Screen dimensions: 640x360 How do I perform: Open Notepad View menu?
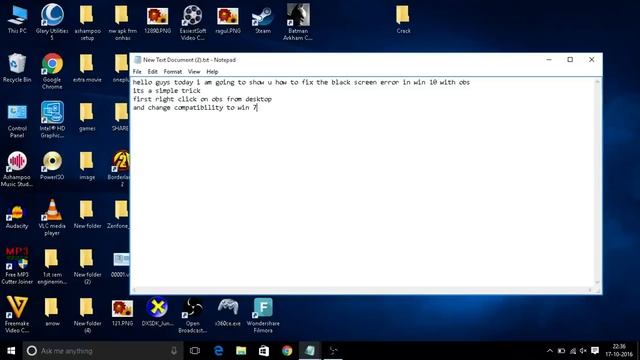pyautogui.click(x=194, y=71)
